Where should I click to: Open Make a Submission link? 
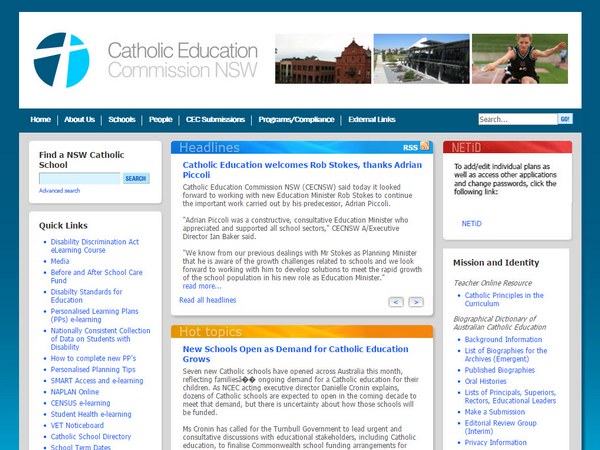click(494, 412)
